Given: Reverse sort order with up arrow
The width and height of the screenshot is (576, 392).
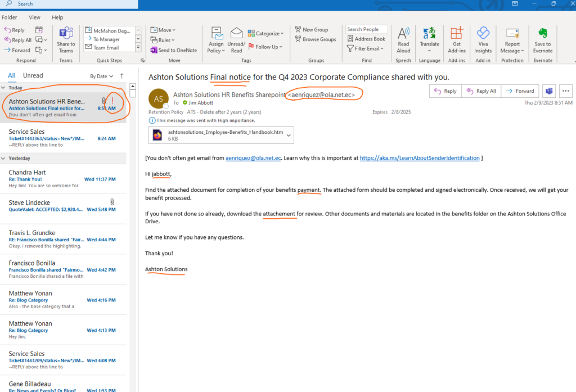Looking at the screenshot, I should tap(121, 76).
